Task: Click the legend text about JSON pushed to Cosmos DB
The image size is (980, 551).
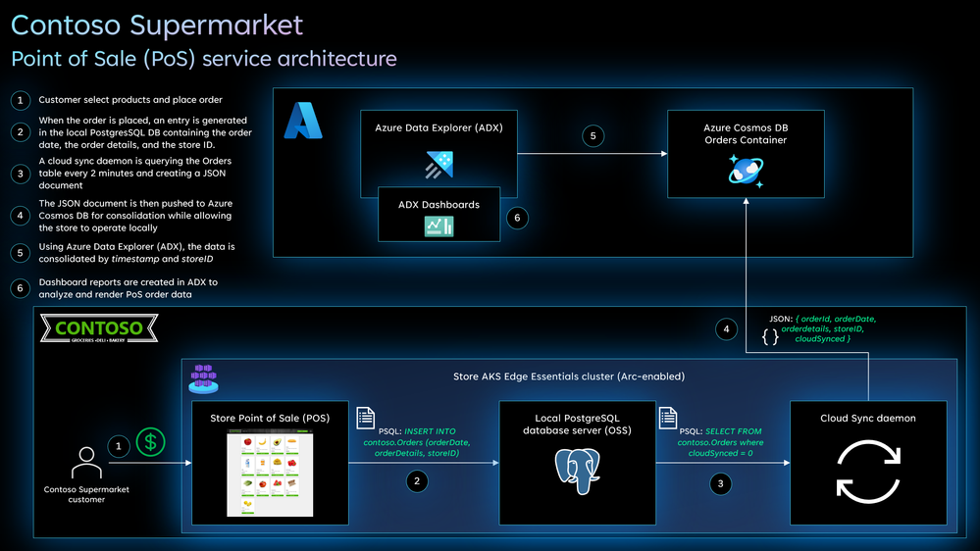Action: tap(135, 216)
